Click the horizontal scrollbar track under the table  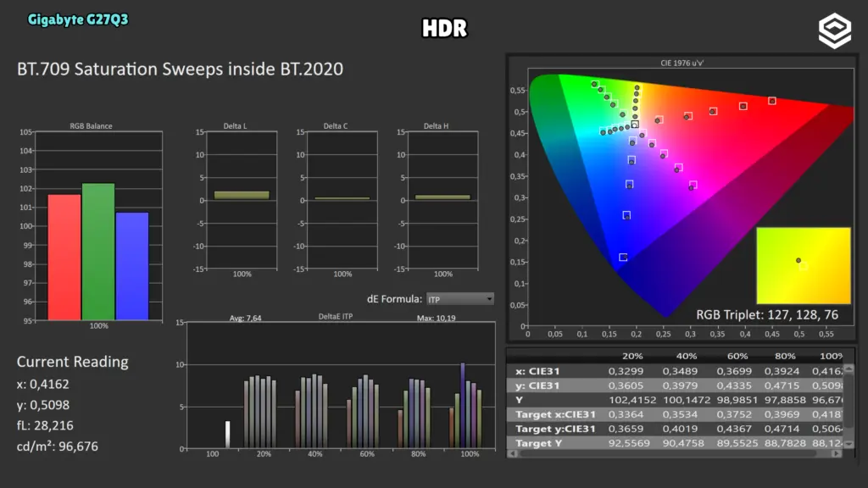pos(674,454)
